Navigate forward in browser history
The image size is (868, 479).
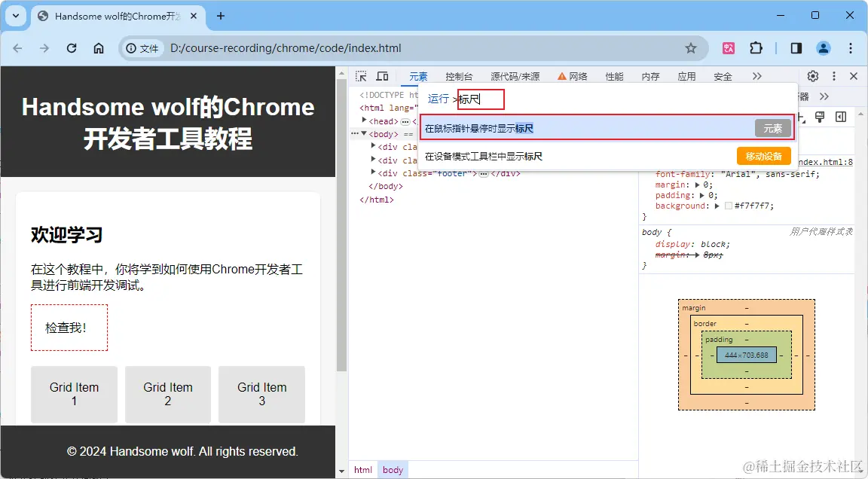tap(44, 48)
